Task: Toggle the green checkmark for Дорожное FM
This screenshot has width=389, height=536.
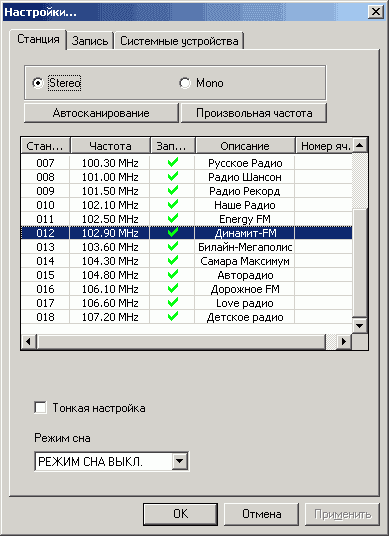Action: (x=173, y=289)
